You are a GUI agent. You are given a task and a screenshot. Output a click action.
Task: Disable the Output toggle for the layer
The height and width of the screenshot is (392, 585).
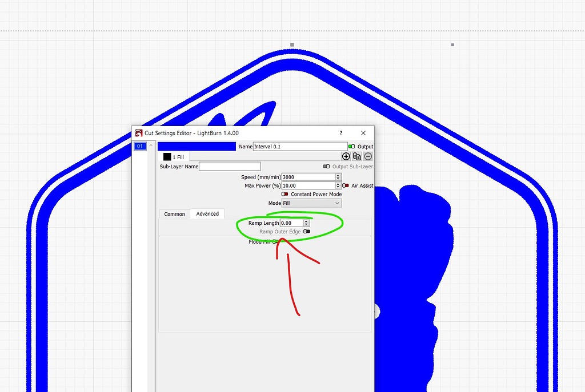pyautogui.click(x=351, y=146)
